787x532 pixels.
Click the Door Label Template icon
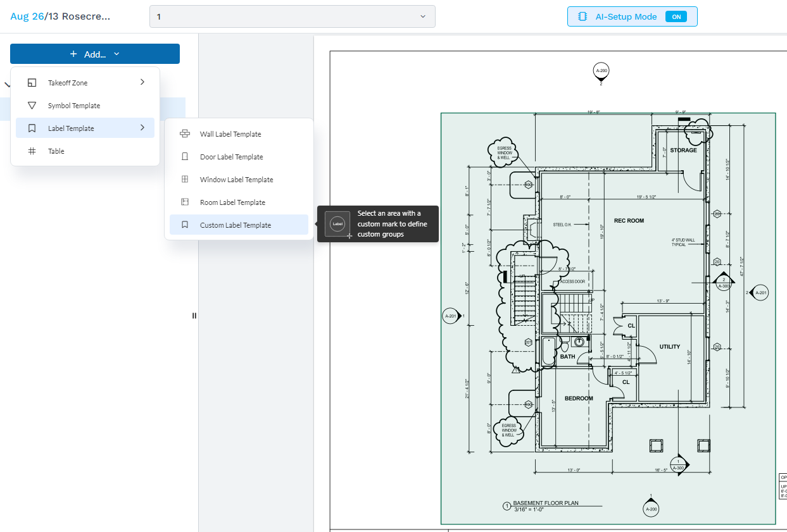pos(185,157)
